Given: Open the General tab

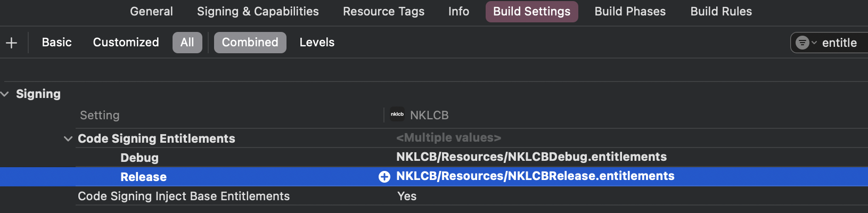Looking at the screenshot, I should click(x=151, y=12).
